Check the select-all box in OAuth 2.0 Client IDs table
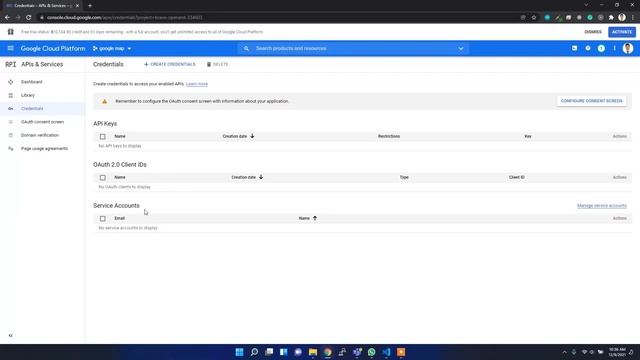 click(x=102, y=178)
